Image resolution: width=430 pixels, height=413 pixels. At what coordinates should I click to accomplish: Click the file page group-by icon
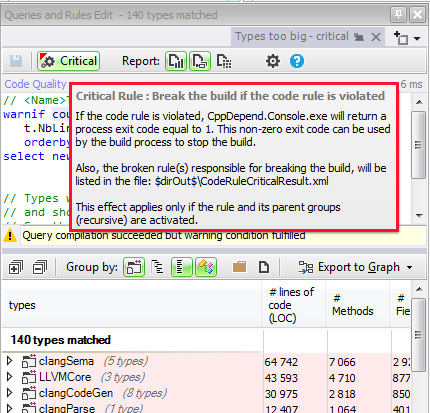pyautogui.click(x=264, y=267)
